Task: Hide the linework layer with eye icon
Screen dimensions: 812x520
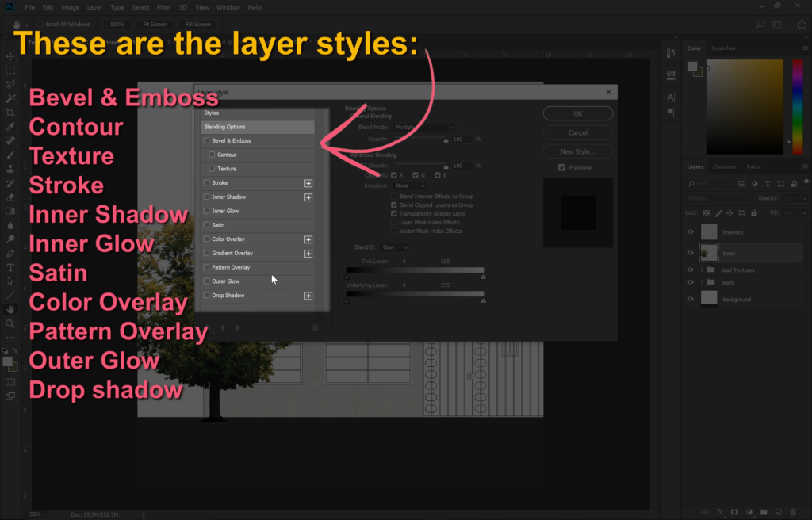Action: (x=690, y=231)
